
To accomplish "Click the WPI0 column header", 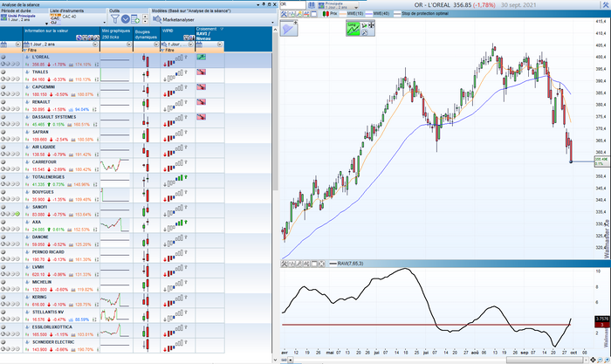I will tap(178, 33).
